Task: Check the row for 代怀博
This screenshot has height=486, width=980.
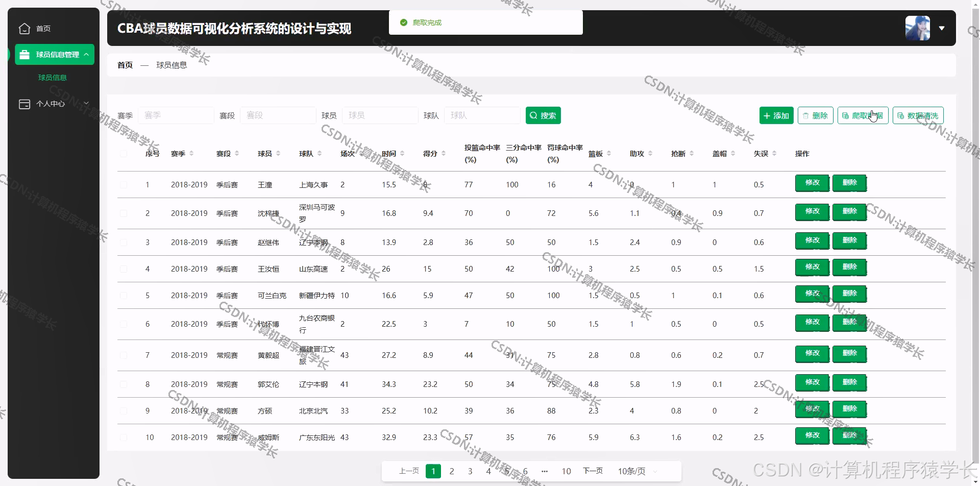Action: tap(124, 324)
